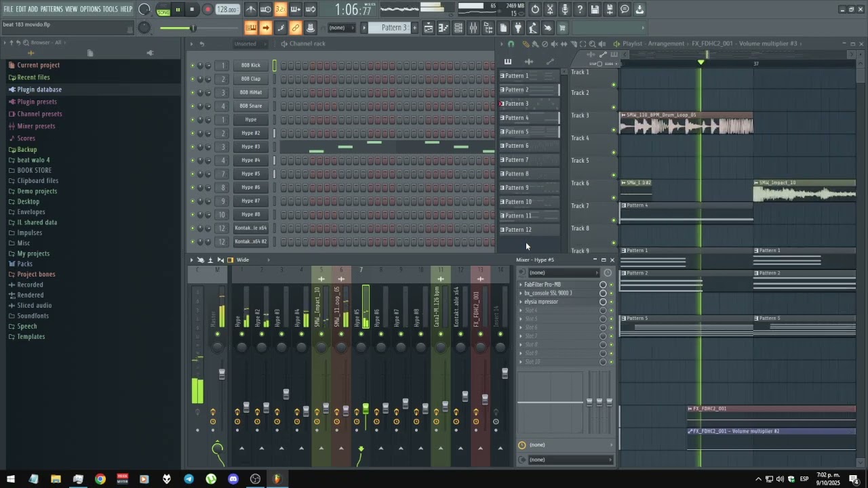Click the green playhead marker on Playlist ruler

[x=701, y=62]
